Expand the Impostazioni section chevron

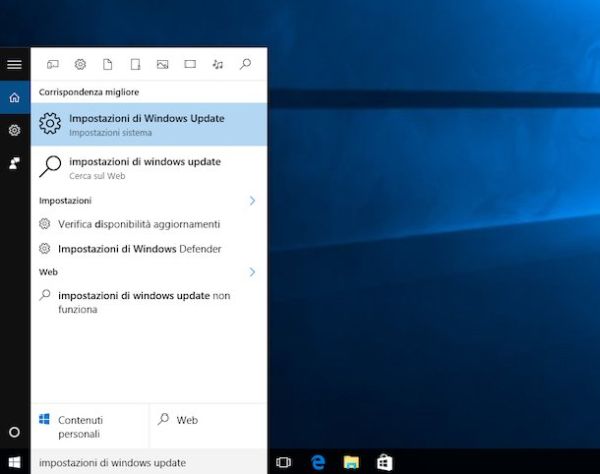click(252, 200)
